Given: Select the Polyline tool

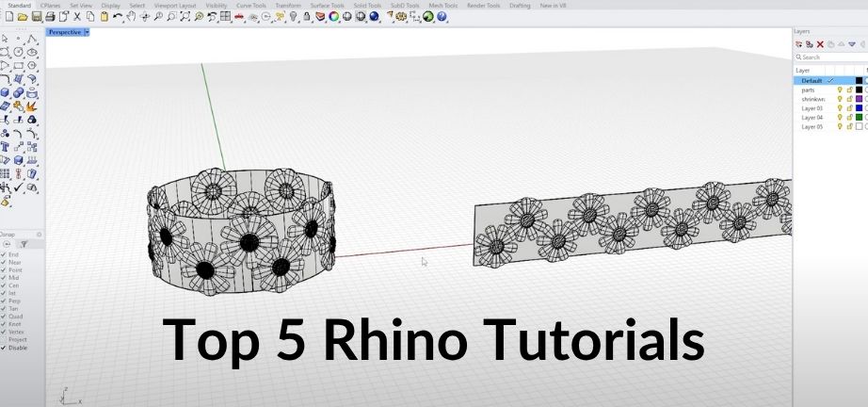Looking at the screenshot, I should [x=32, y=39].
